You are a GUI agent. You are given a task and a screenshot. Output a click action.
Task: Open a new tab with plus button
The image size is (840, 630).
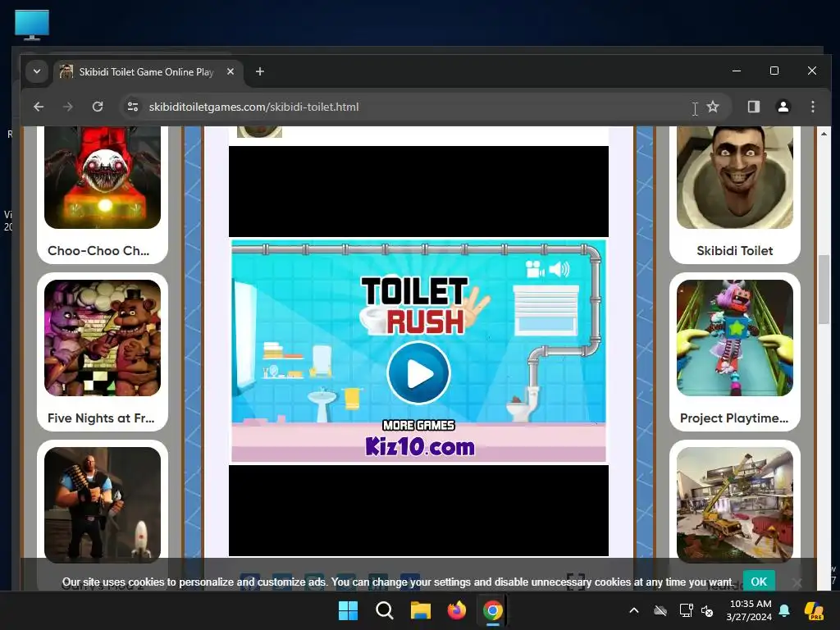(x=260, y=71)
